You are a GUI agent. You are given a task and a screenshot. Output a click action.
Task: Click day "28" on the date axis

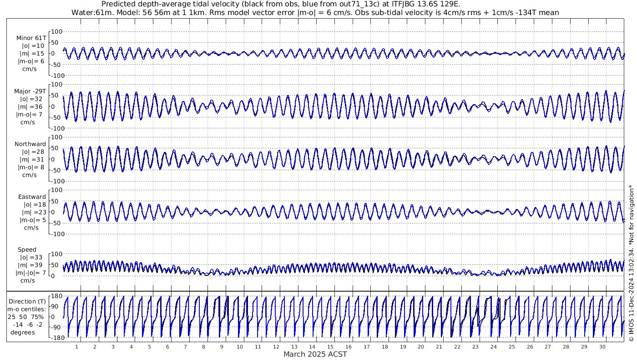pos(566,347)
